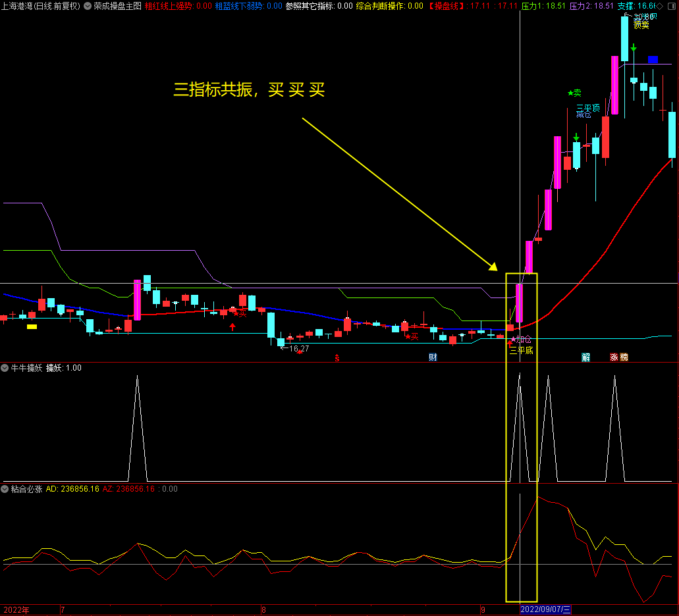Click the blue square marker near top right

(653, 59)
